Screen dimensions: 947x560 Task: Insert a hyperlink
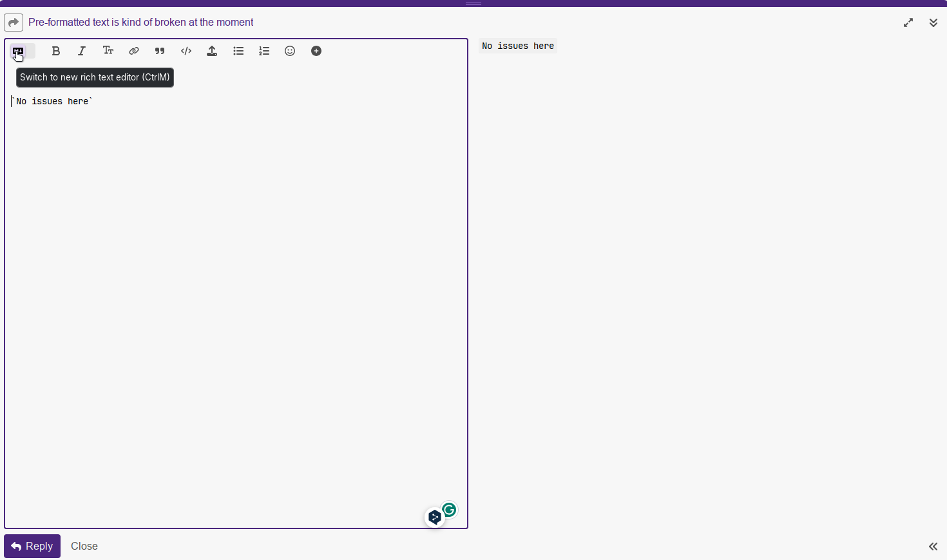pos(134,51)
